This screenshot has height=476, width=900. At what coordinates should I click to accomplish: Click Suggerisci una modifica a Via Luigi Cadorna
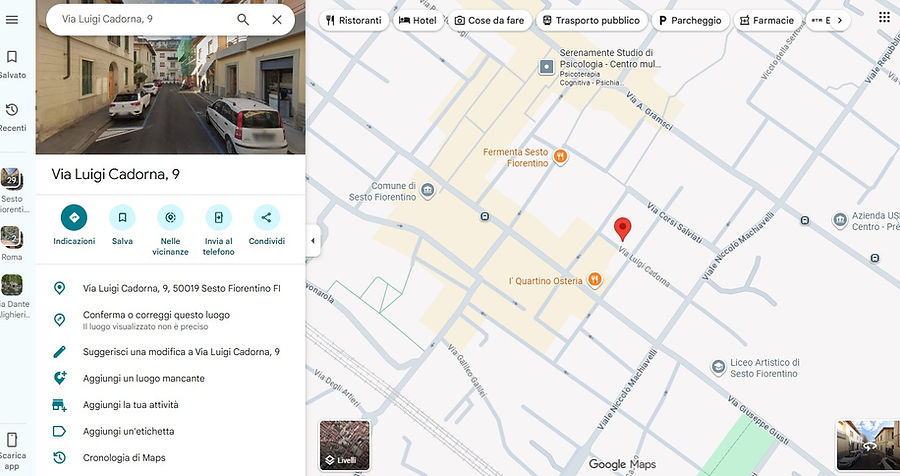pos(170,352)
